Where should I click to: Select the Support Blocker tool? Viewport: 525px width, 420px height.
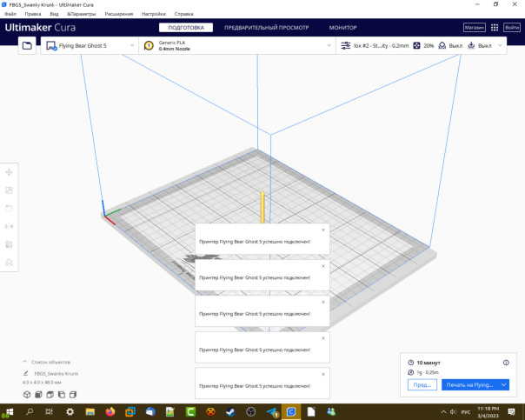(9, 263)
